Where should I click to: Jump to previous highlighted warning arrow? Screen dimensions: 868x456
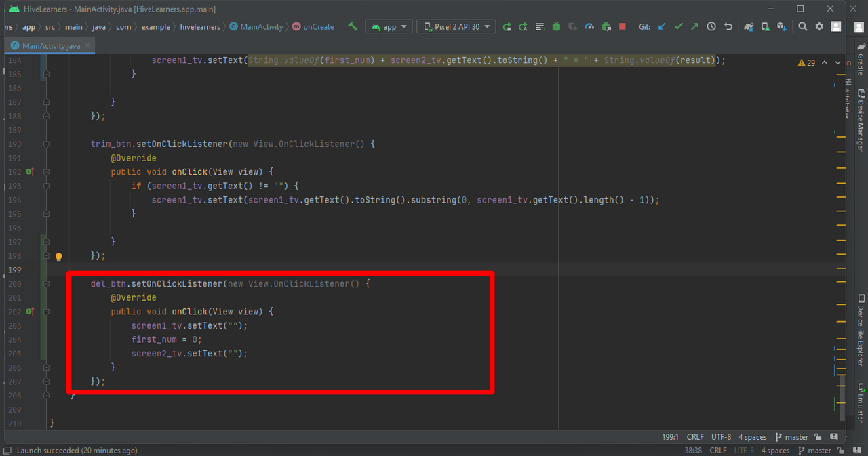click(825, 62)
